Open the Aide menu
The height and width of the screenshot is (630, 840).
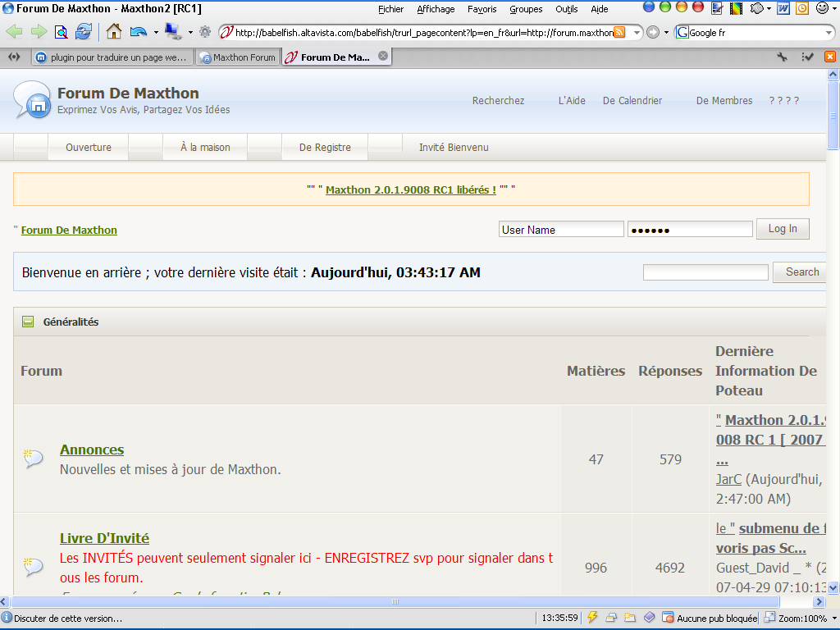tap(599, 9)
